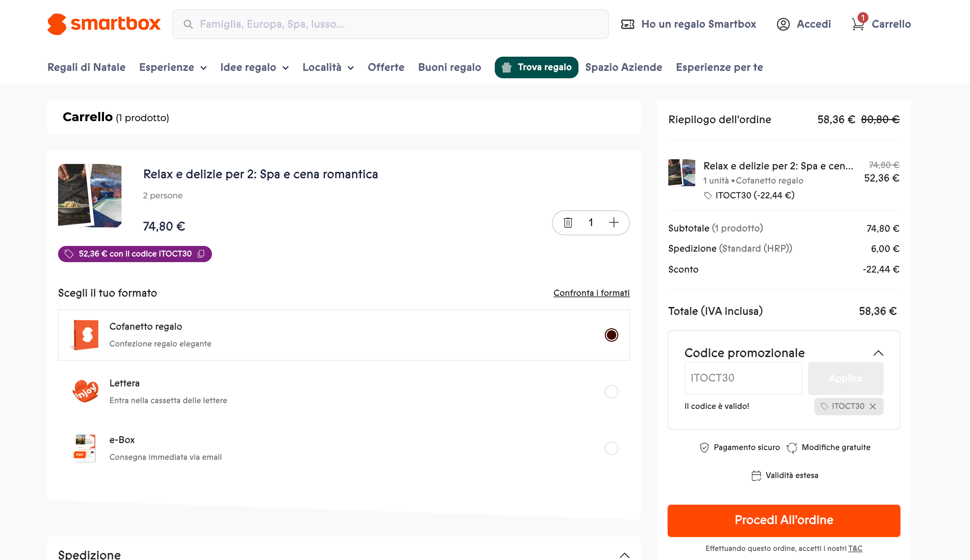Image resolution: width=970 pixels, height=560 pixels.
Task: Open the shopping cart icon
Action: 858,24
